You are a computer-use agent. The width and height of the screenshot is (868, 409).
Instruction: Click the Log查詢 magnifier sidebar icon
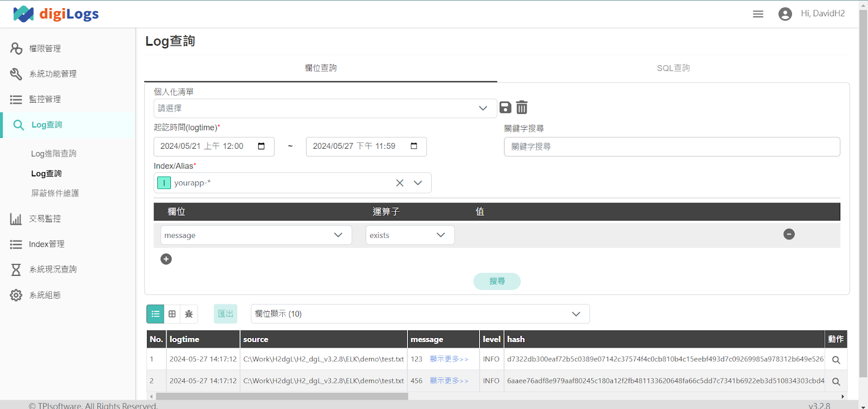pyautogui.click(x=18, y=125)
